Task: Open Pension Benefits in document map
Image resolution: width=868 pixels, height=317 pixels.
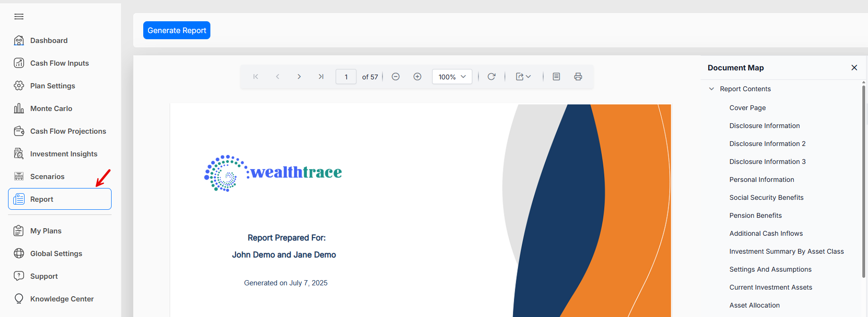Action: [755, 215]
